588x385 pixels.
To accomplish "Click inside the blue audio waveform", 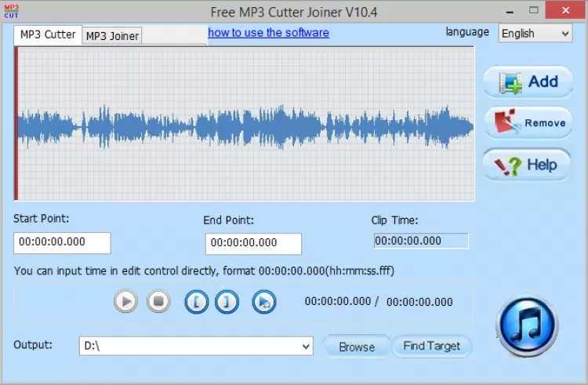I will point(245,127).
